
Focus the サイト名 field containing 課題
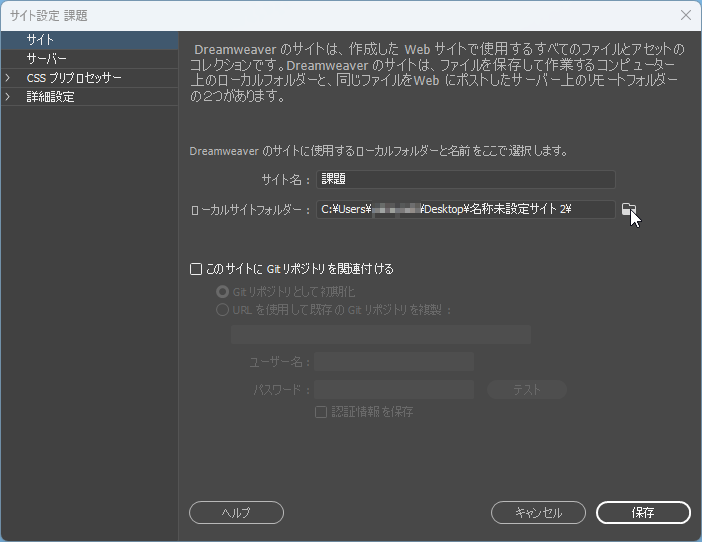click(x=466, y=179)
